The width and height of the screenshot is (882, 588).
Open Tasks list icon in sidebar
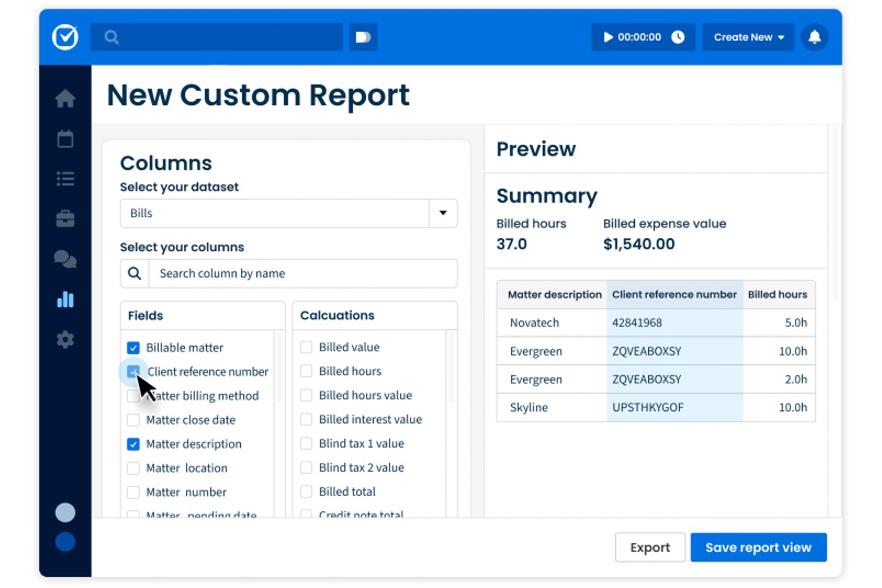click(66, 179)
